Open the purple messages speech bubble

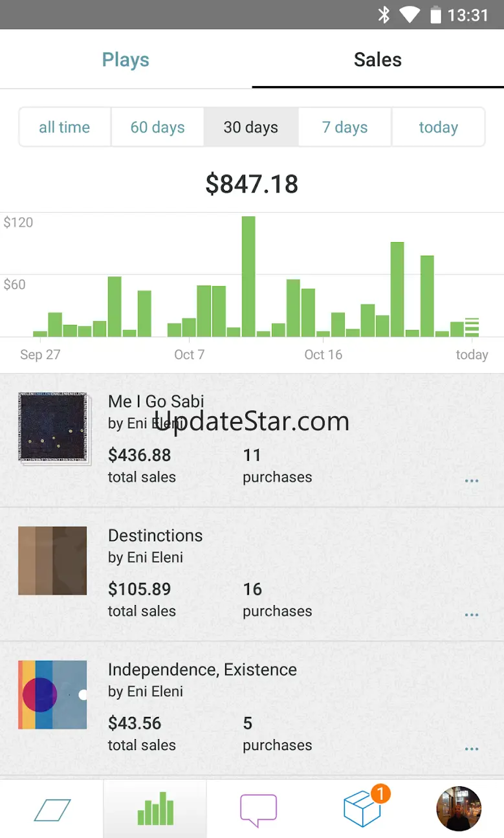click(x=258, y=810)
